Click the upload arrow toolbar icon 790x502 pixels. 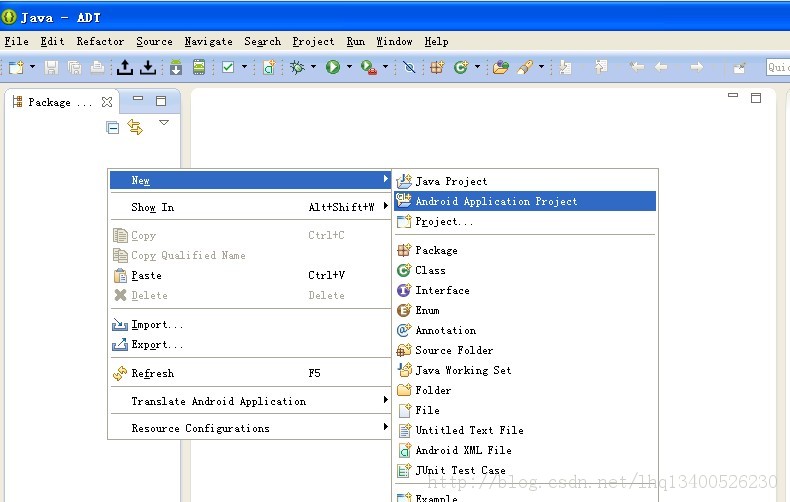[124, 67]
